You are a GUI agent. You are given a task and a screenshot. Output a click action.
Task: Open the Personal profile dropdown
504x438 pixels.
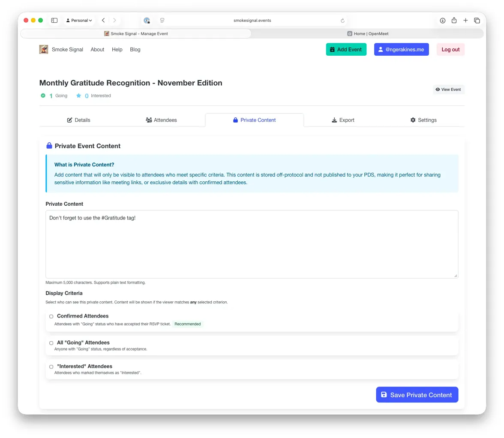79,20
